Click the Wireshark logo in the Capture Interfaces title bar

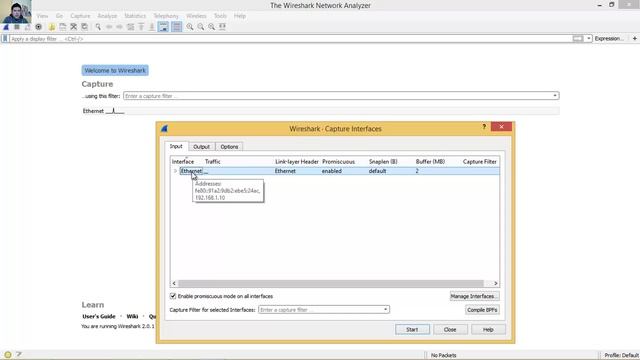[164, 129]
